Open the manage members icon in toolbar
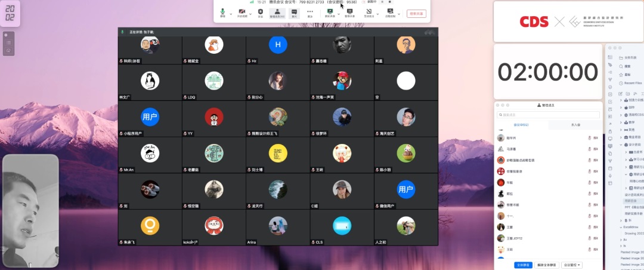 coord(278,12)
